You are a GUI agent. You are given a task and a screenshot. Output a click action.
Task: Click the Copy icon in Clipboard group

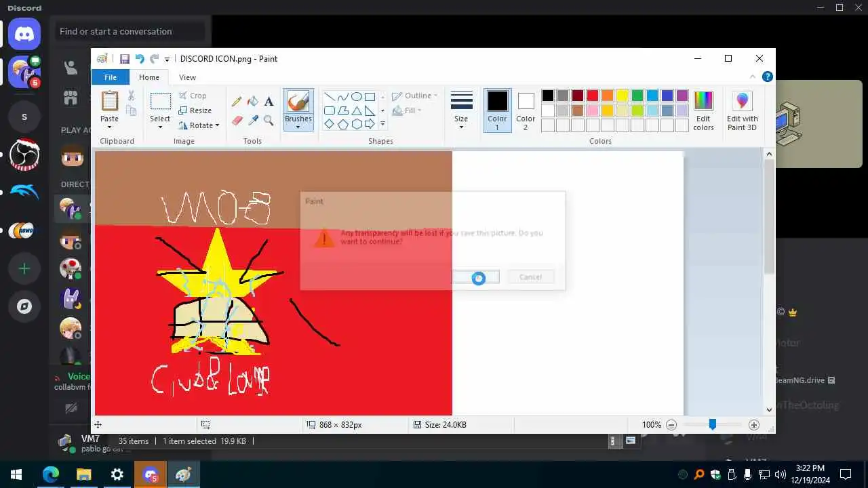131,110
